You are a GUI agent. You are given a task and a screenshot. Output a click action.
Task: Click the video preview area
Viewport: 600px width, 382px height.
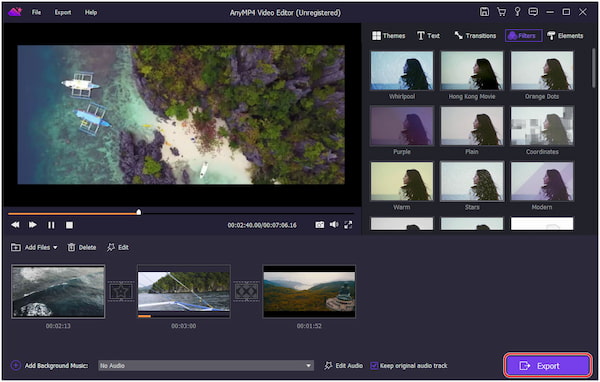181,115
